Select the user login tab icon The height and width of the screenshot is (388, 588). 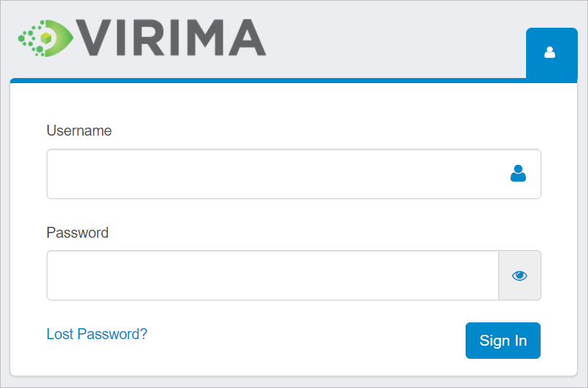(550, 53)
